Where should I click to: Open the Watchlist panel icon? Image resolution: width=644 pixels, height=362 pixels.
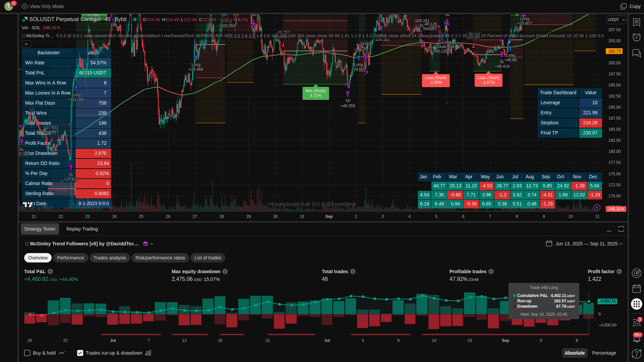point(636,22)
